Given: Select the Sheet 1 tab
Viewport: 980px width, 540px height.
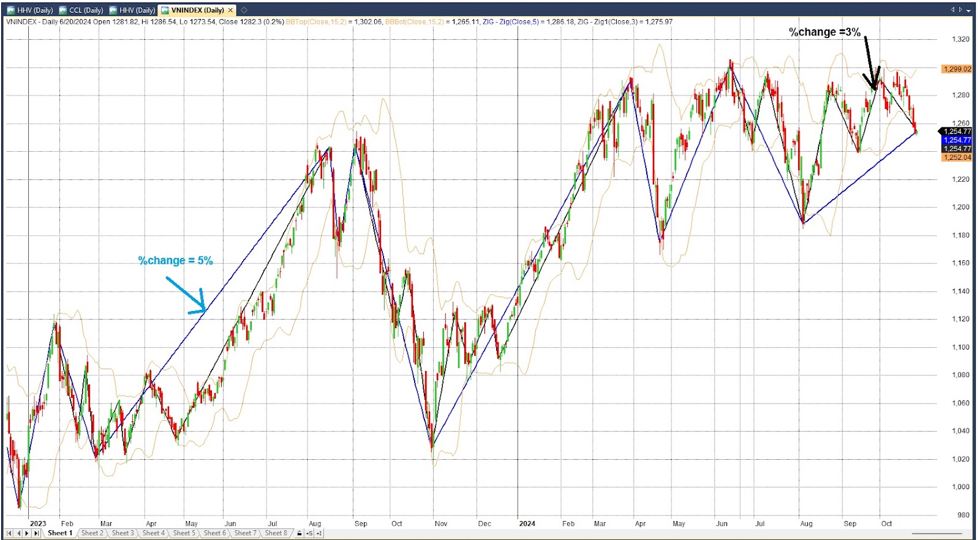Looking at the screenshot, I should tap(60, 533).
